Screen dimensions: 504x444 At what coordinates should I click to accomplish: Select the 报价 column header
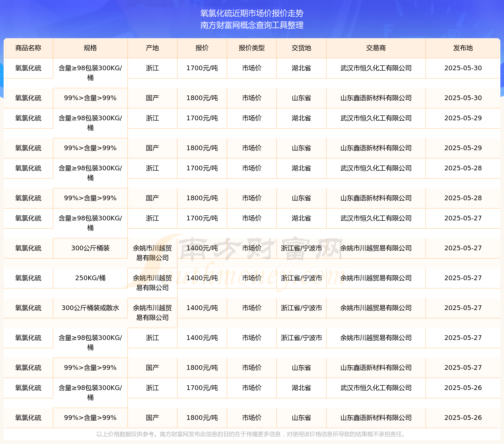202,48
